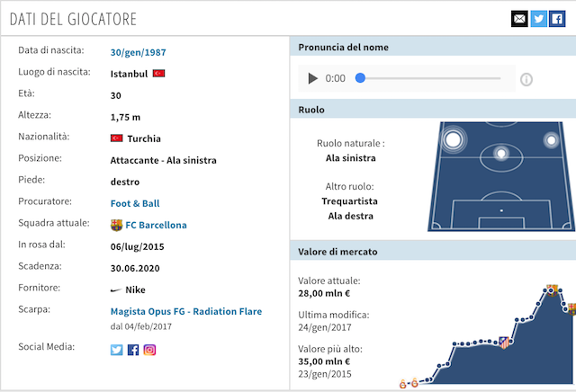Click the pronunciation audio seek slider
576x392 pixels.
[428, 78]
